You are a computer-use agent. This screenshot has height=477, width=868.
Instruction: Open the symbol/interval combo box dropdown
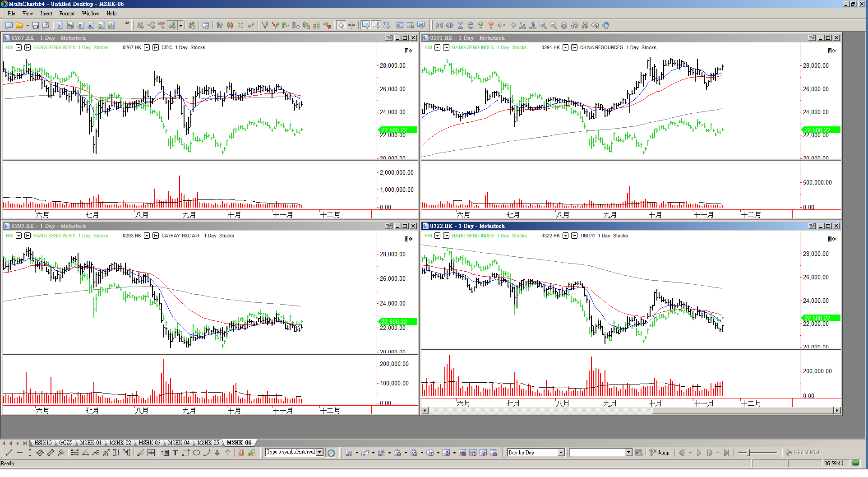pos(320,452)
